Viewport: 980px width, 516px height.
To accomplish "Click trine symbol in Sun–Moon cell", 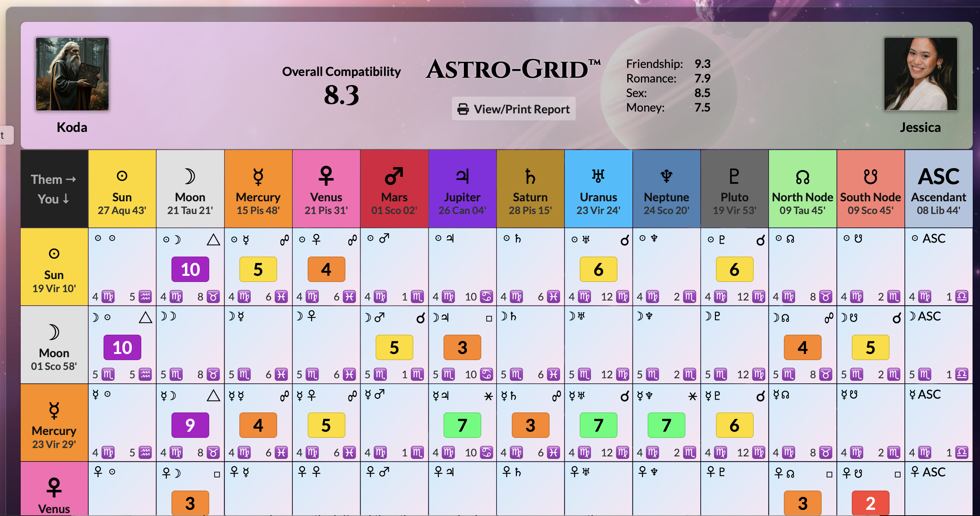I will [214, 240].
